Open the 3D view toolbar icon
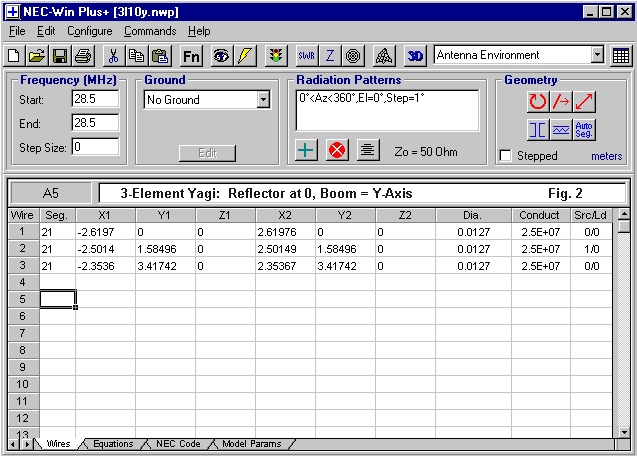The height and width of the screenshot is (456, 637). (x=416, y=56)
